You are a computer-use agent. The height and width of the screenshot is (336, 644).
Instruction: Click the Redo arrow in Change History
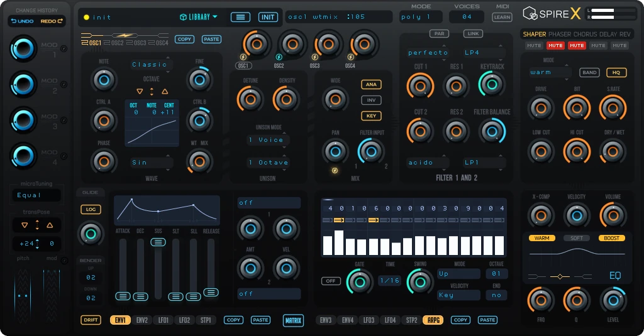[x=60, y=21]
